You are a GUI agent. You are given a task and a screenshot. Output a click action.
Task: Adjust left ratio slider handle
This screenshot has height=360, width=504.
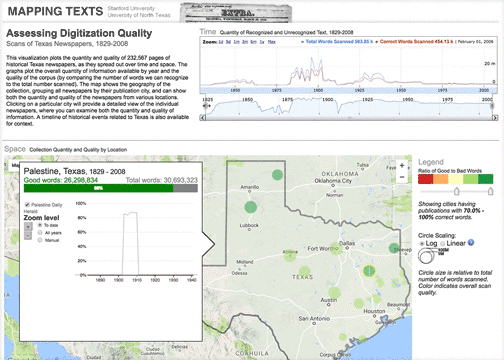click(x=457, y=191)
